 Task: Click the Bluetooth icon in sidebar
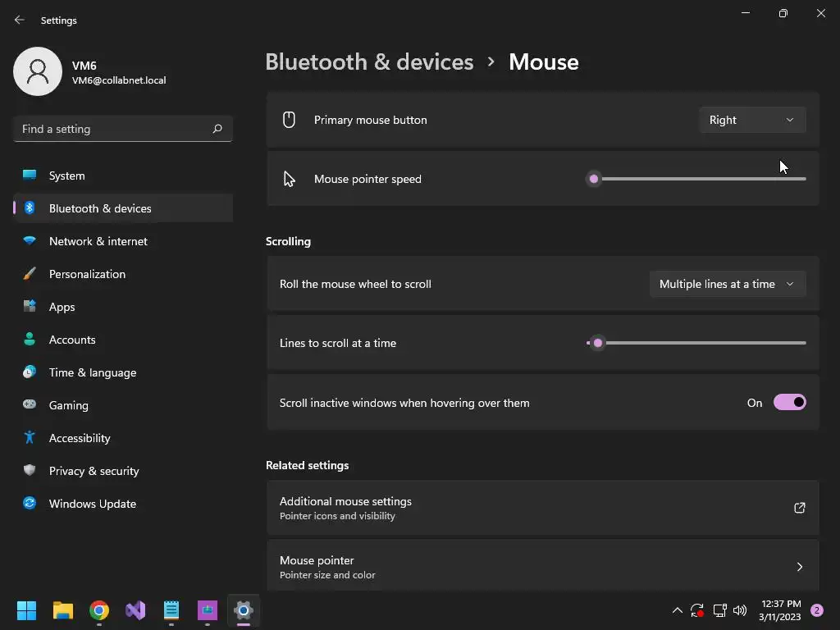30,208
